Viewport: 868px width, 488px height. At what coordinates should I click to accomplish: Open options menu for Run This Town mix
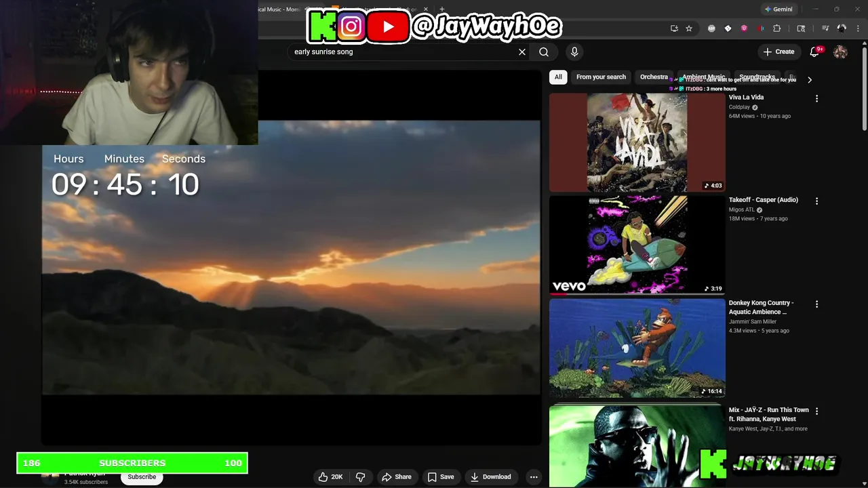coord(816,411)
